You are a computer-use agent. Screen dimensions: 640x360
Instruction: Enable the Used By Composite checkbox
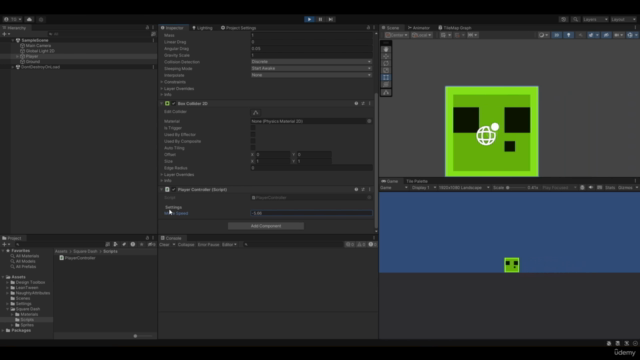[253, 141]
